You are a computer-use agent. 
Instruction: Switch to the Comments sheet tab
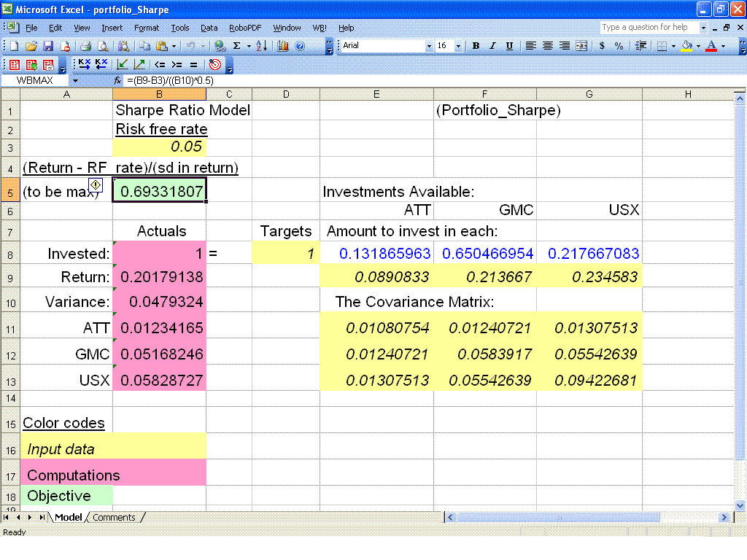coord(114,517)
